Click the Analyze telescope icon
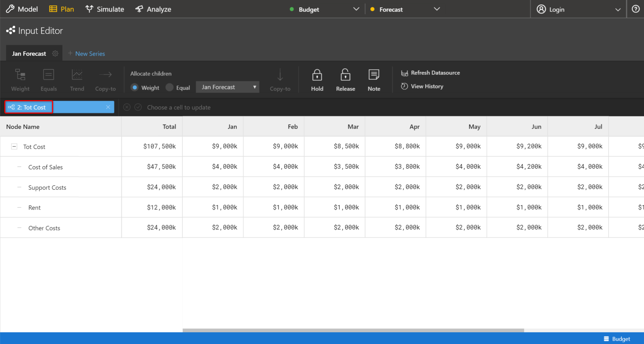The image size is (644, 344). coord(139,9)
